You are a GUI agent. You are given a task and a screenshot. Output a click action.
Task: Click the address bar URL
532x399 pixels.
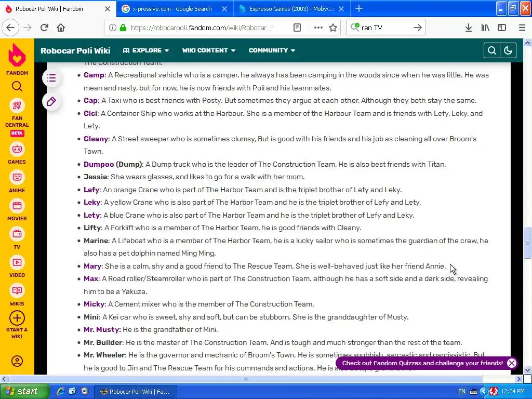point(202,28)
